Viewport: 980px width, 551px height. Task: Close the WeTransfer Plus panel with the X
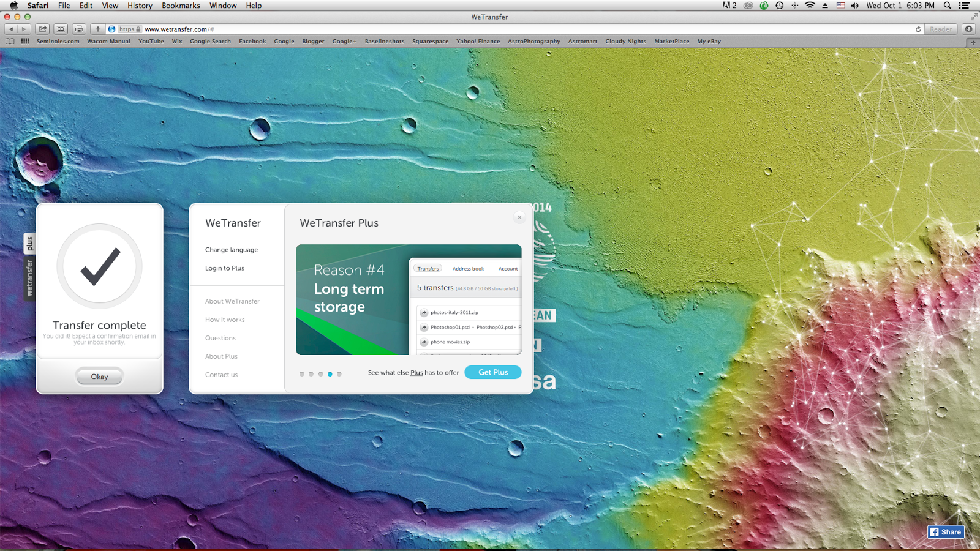pyautogui.click(x=519, y=217)
